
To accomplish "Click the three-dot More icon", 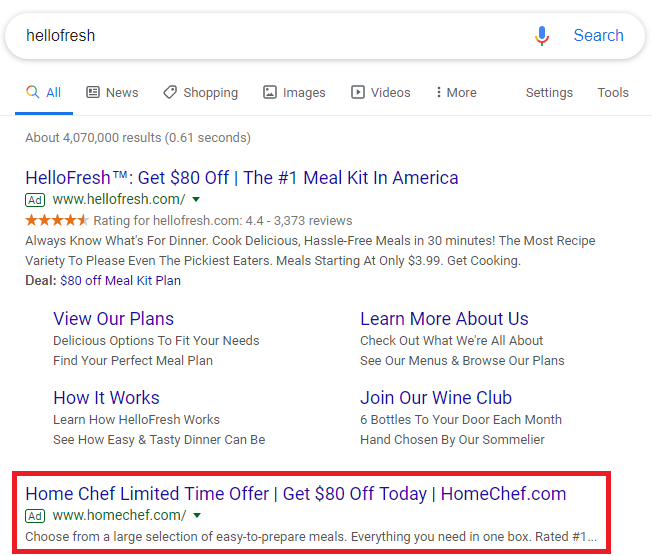I will [439, 92].
